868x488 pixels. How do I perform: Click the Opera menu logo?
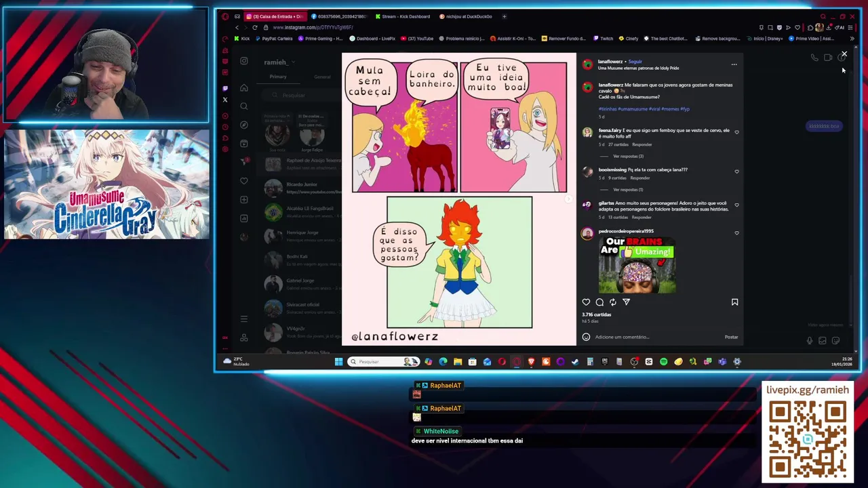(x=225, y=16)
